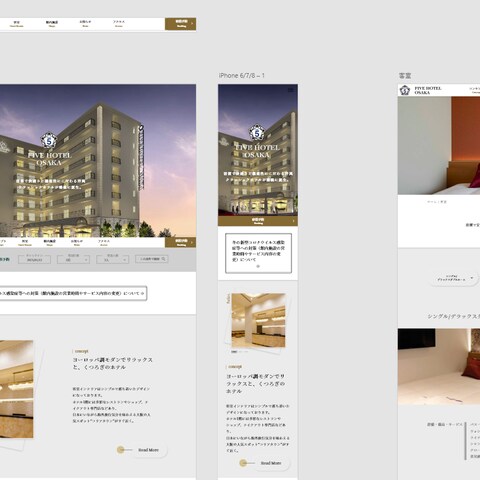Screen dimensions: 480x480
Task: Click Access nav item below desktop hero
Action: click(x=104, y=243)
